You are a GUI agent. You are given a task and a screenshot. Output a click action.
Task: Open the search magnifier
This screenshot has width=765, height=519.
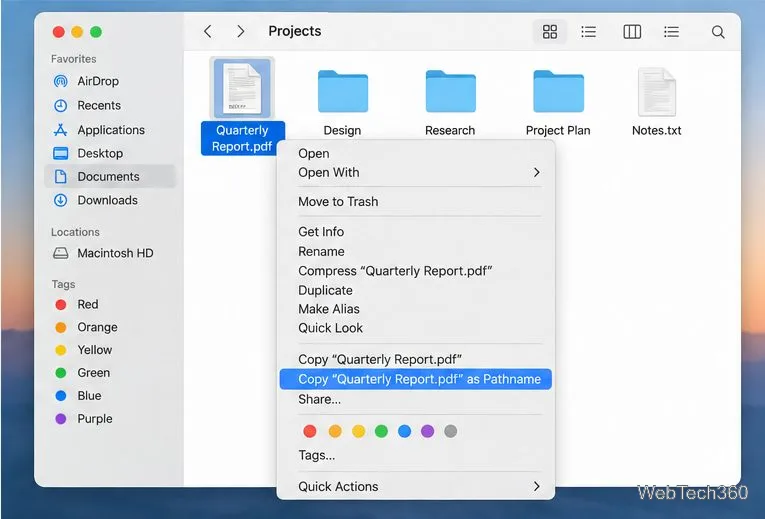(718, 32)
